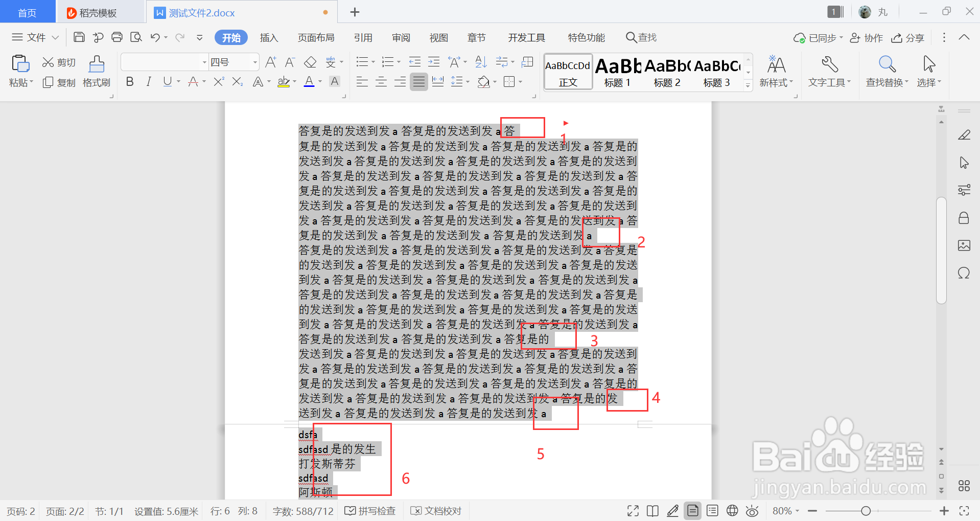This screenshot has height=521, width=980.
Task: Open the Page Layout (页面布局) tab
Action: coord(316,37)
